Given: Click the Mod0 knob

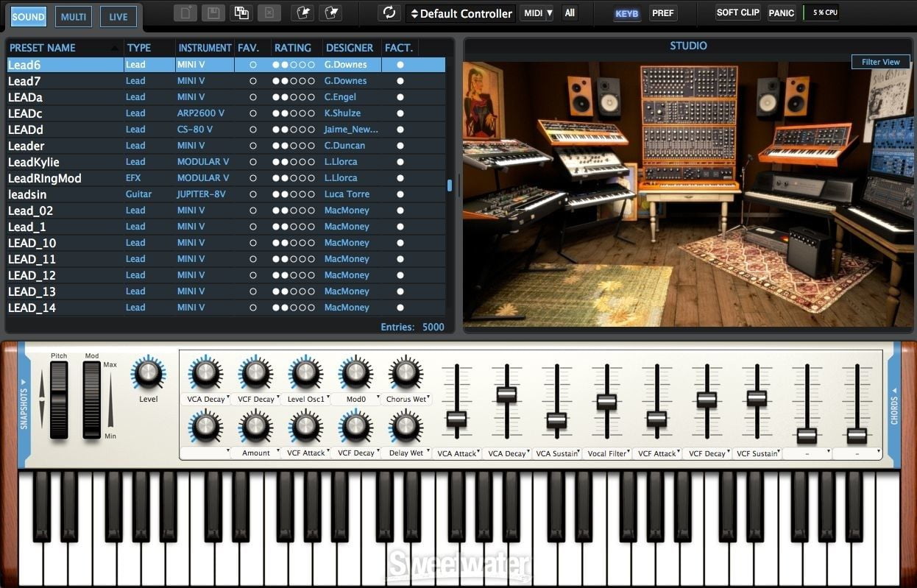Looking at the screenshot, I should click(356, 373).
